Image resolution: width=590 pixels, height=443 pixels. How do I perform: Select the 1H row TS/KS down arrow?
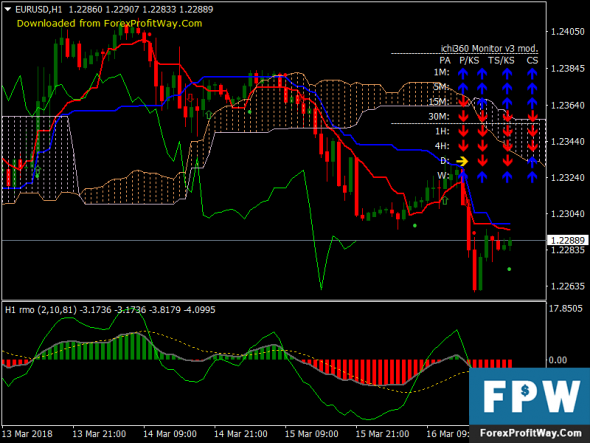tap(507, 131)
